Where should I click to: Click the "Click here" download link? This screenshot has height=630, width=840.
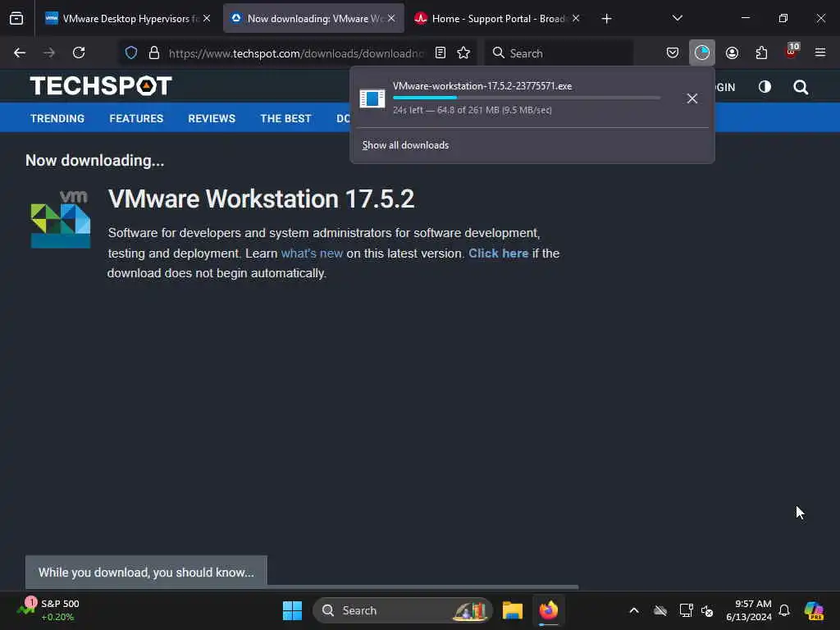[498, 253]
